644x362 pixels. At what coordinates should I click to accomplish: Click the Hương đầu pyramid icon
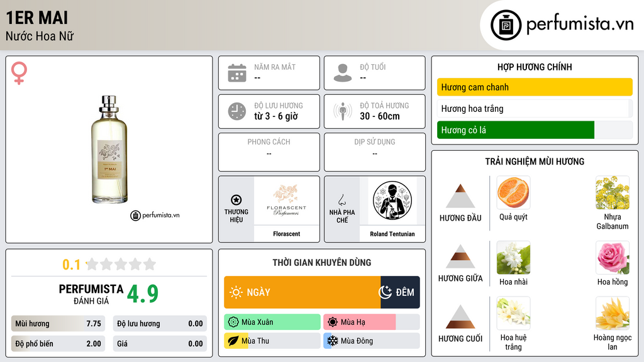click(x=460, y=196)
